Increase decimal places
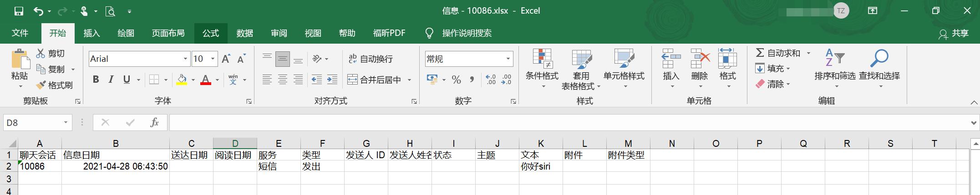 (491, 80)
